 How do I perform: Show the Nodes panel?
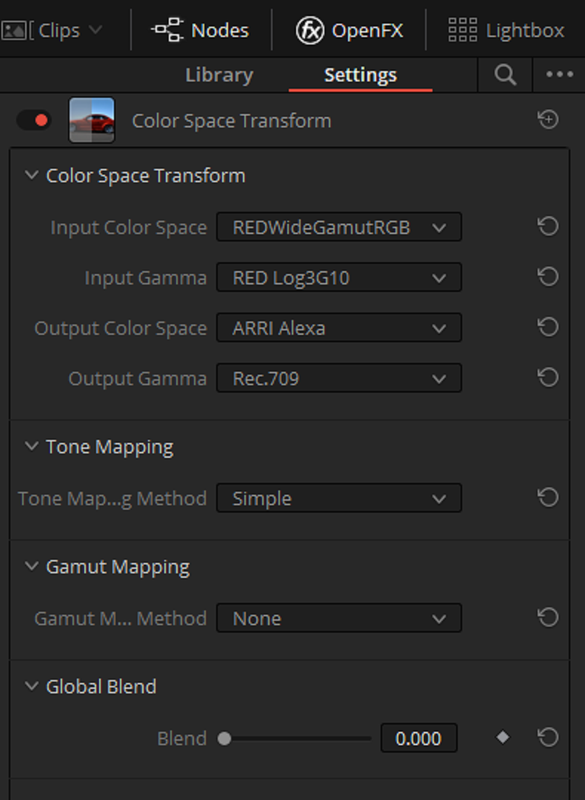(x=200, y=30)
